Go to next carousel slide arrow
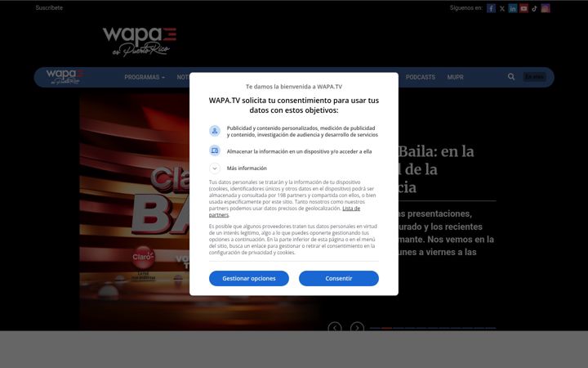This screenshot has width=588, height=368. point(357,326)
